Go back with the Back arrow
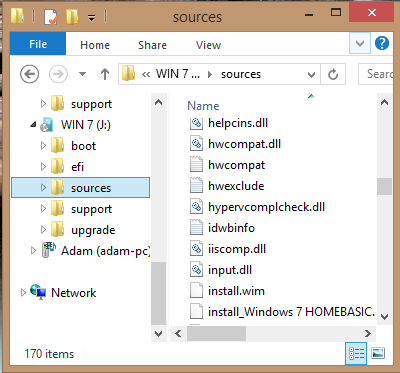Screen dimensions: 400x373 [x=29, y=74]
